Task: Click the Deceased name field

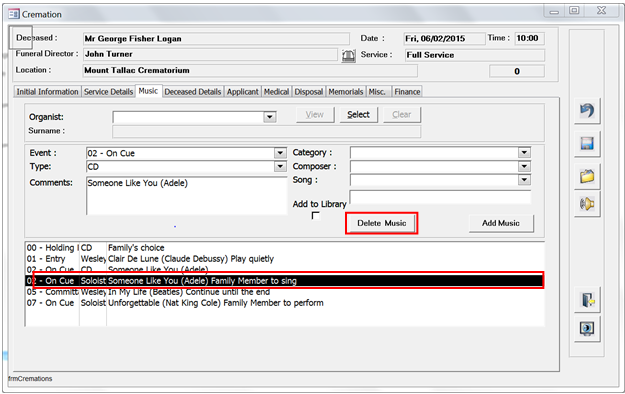Action: pyautogui.click(x=216, y=39)
